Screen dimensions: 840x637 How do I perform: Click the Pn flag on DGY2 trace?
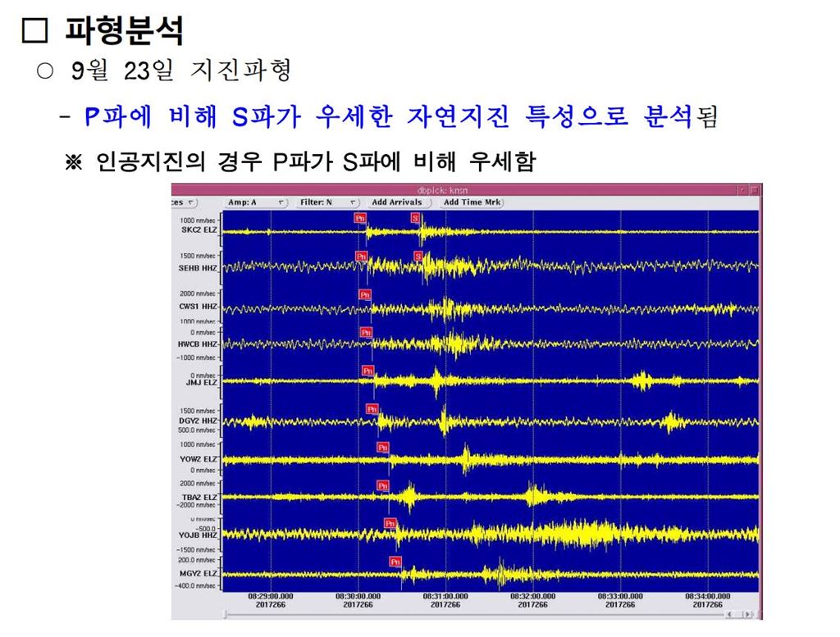click(372, 409)
